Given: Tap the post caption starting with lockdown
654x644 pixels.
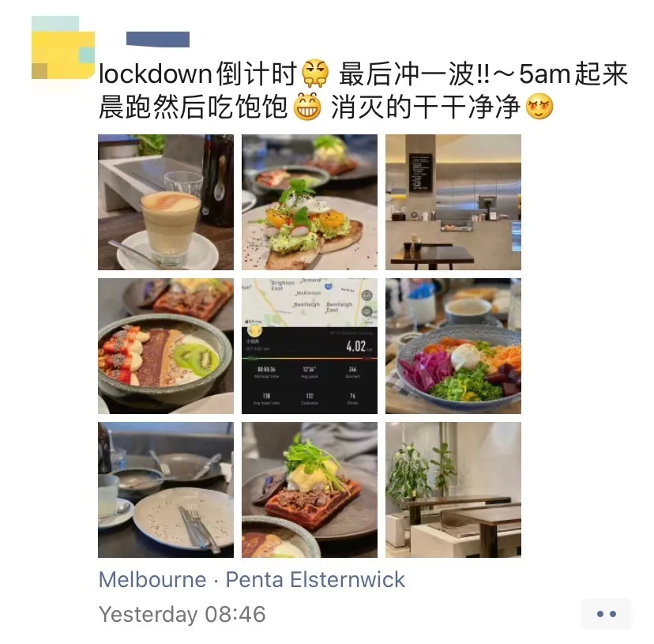Looking at the screenshot, I should (363, 90).
